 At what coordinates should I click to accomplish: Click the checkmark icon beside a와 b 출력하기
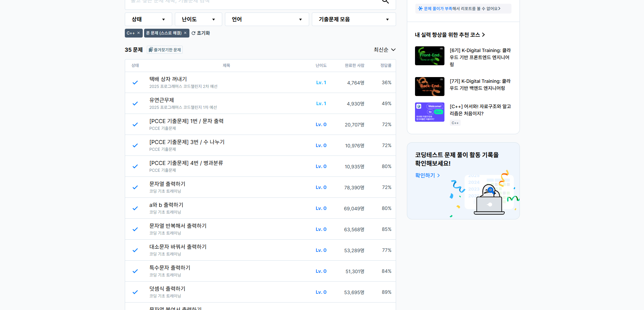pyautogui.click(x=135, y=208)
